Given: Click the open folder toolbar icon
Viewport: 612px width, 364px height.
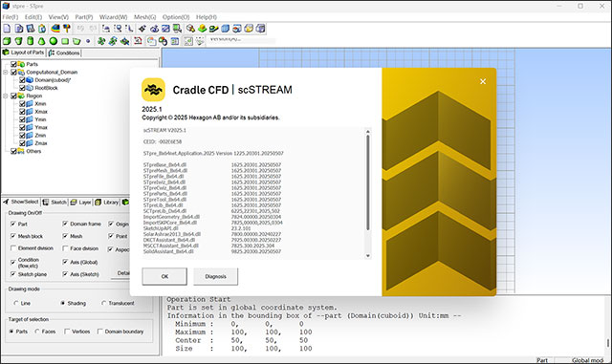Looking at the screenshot, I should coord(249,29).
